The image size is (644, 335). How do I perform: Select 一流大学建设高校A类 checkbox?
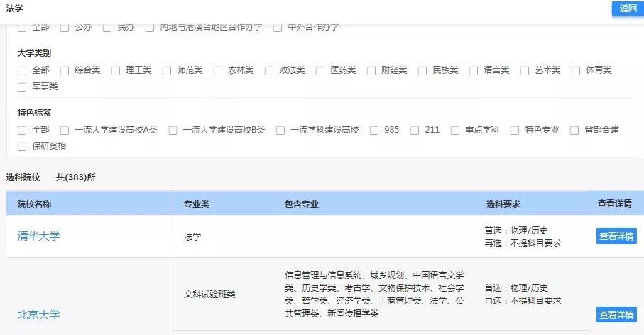click(65, 131)
